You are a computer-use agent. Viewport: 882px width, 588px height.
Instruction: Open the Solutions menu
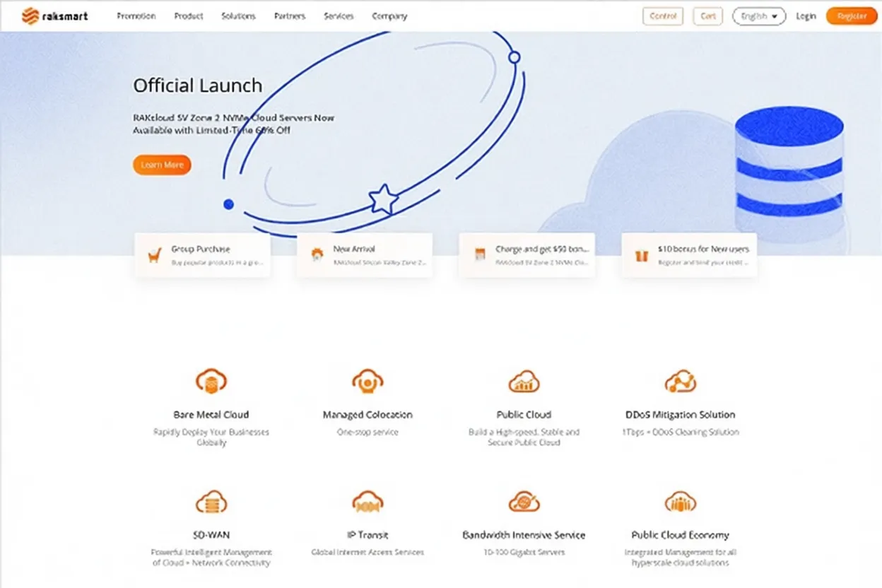238,16
